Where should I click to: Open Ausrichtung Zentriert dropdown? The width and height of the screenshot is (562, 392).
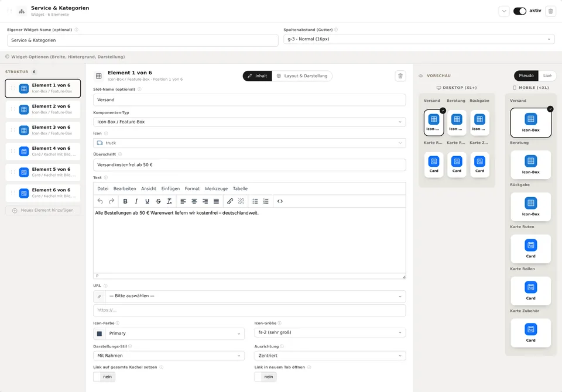(330, 356)
